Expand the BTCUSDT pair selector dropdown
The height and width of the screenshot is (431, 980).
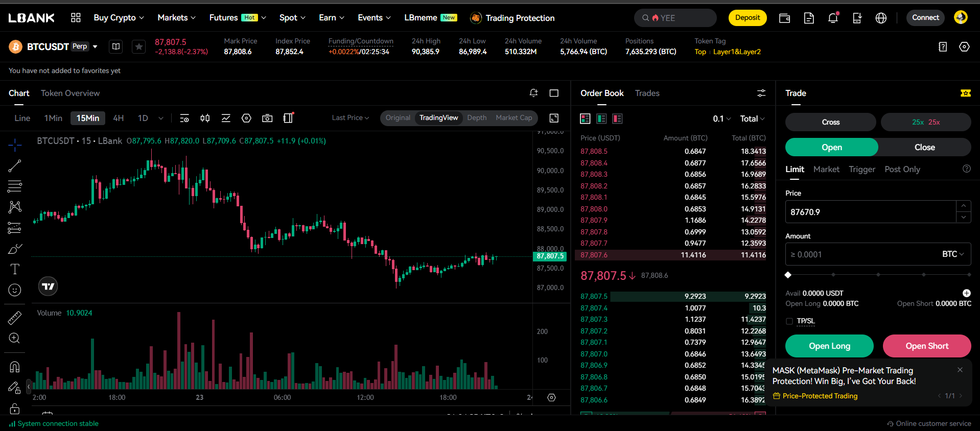[95, 46]
